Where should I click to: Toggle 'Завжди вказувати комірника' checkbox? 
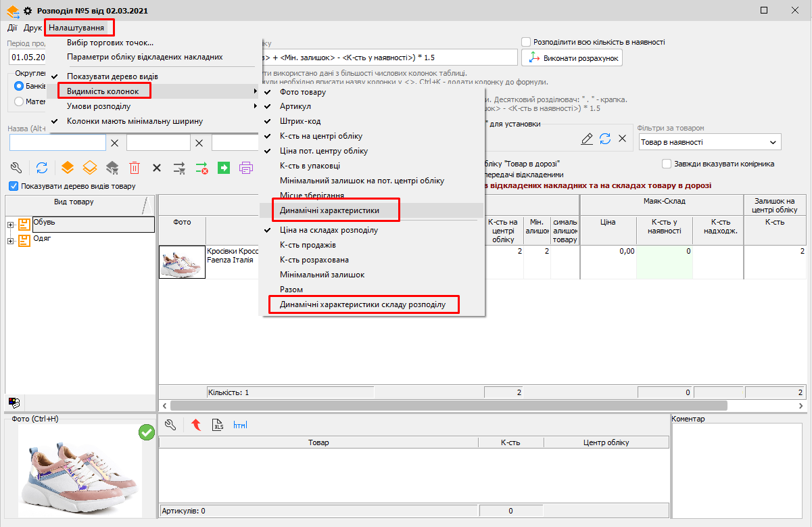pyautogui.click(x=667, y=164)
